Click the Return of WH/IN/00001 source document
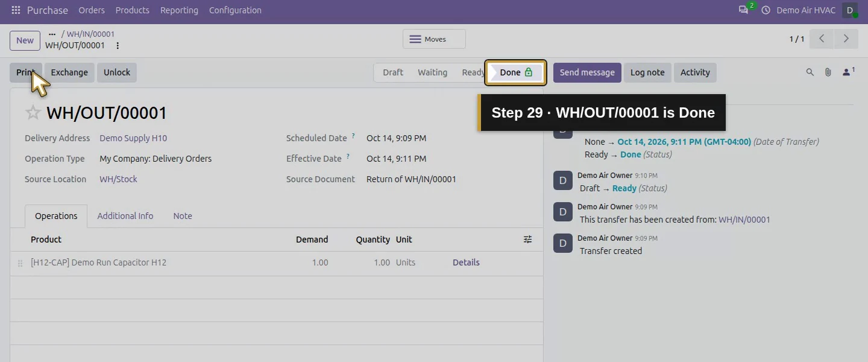The width and height of the screenshot is (868, 362). tap(411, 179)
